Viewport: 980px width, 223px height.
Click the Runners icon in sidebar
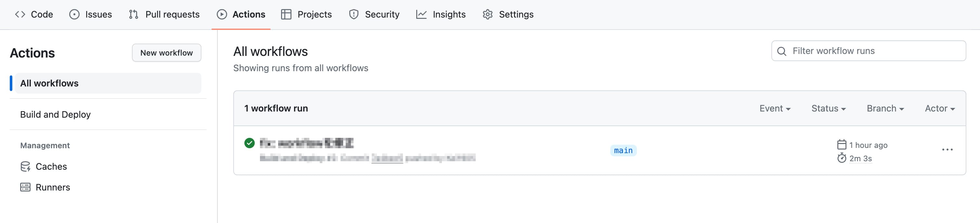click(25, 187)
